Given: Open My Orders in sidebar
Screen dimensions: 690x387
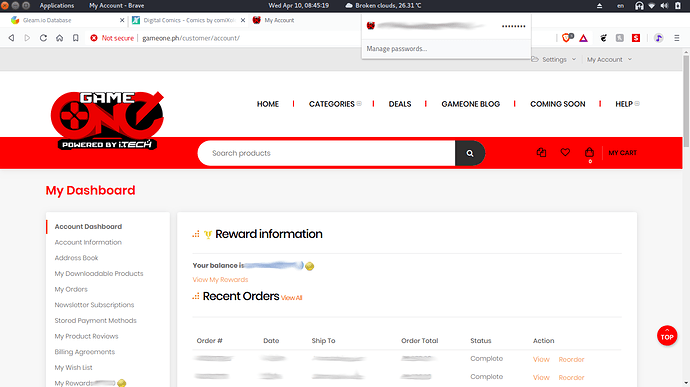Looking at the screenshot, I should point(71,289).
